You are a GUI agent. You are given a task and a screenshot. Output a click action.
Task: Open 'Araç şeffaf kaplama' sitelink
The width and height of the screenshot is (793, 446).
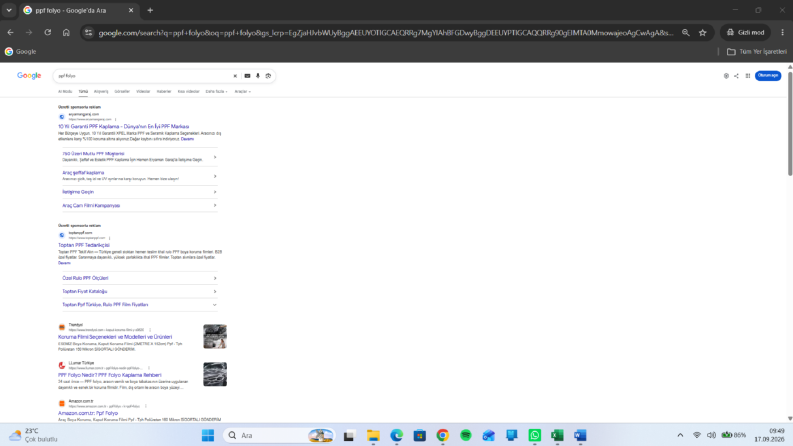[83, 172]
